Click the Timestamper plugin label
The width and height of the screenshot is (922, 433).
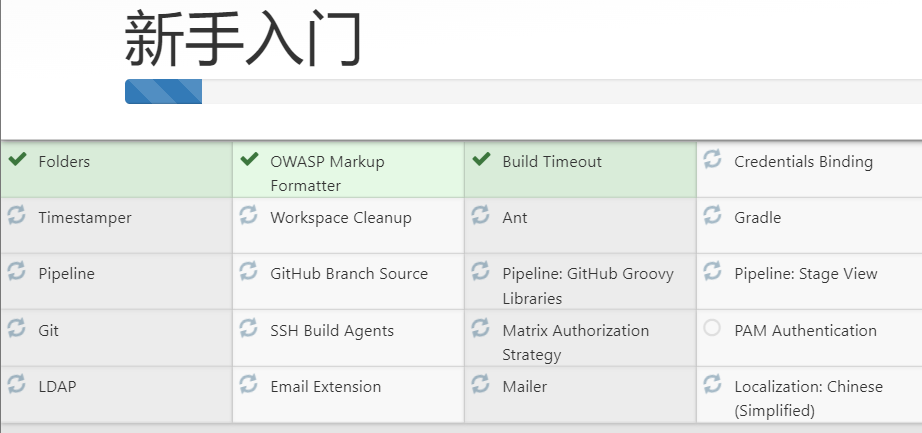85,218
